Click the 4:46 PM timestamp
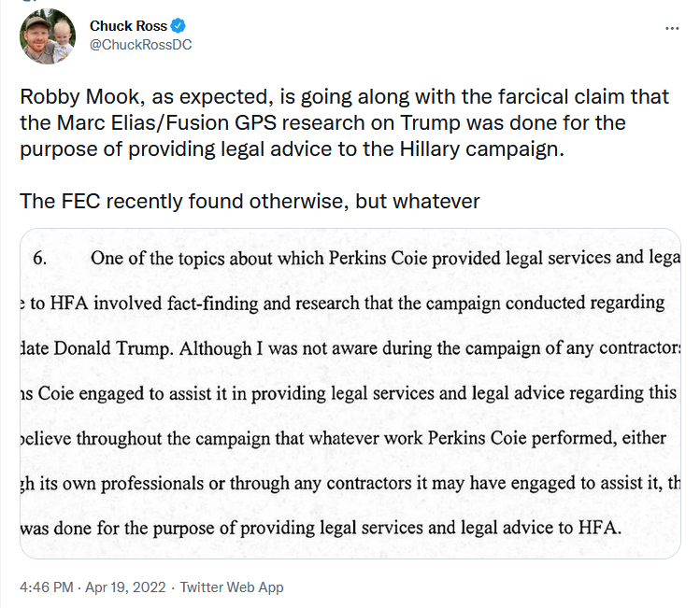The width and height of the screenshot is (700, 608). click(x=48, y=587)
